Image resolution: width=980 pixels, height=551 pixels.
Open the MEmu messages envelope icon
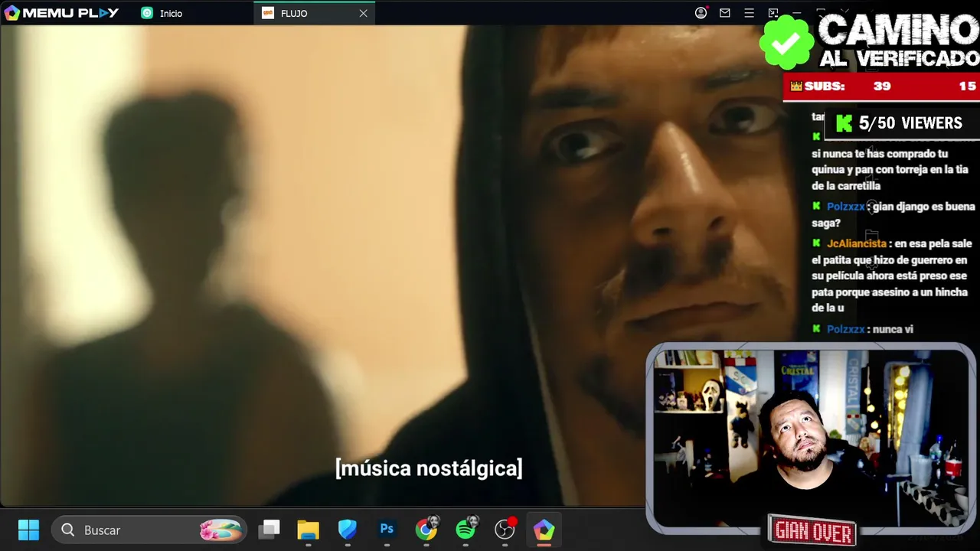(x=725, y=13)
